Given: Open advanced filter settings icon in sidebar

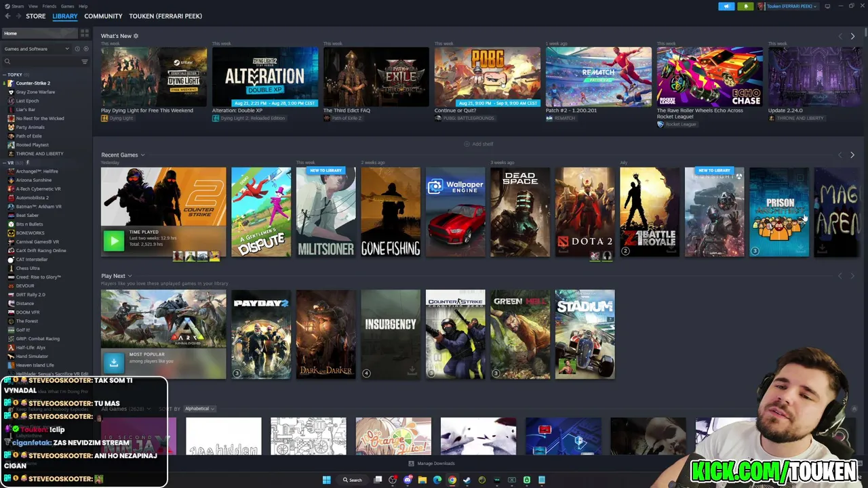Looking at the screenshot, I should [85, 62].
